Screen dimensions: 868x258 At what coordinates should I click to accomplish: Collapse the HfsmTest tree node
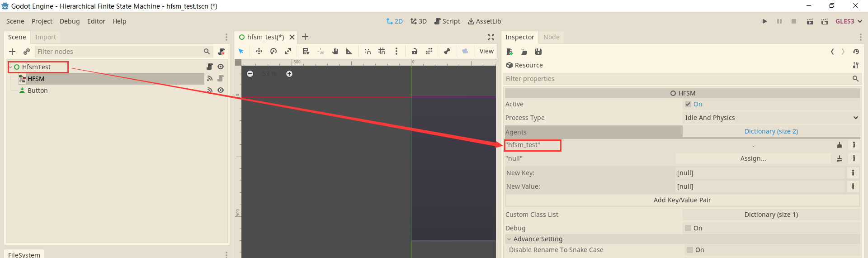[11, 67]
